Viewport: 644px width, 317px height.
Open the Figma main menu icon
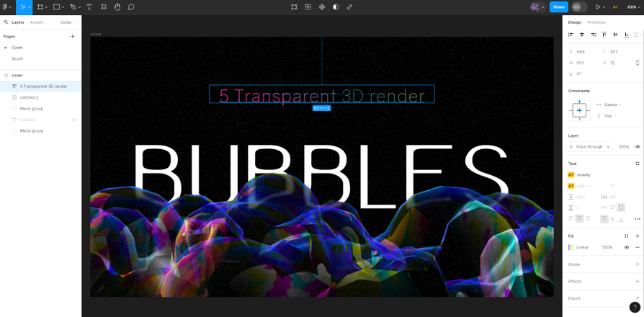click(x=6, y=6)
